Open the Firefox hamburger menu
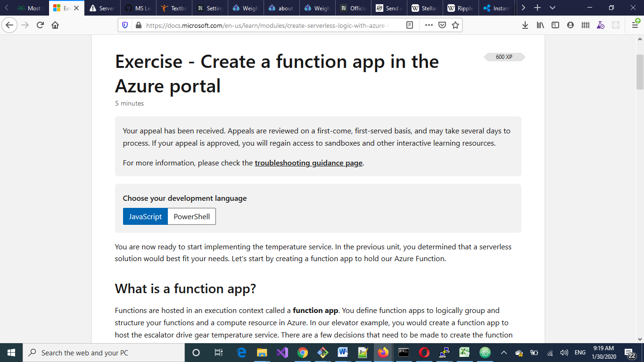The height and width of the screenshot is (362, 644). click(635, 25)
